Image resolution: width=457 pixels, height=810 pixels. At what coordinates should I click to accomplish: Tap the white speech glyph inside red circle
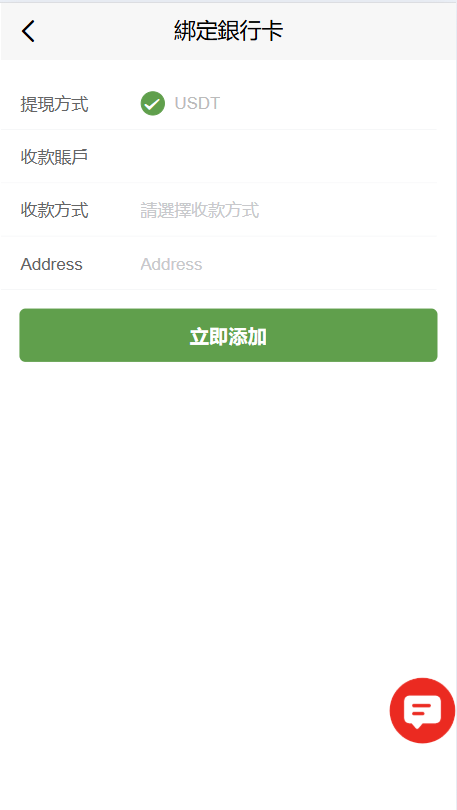(x=422, y=711)
